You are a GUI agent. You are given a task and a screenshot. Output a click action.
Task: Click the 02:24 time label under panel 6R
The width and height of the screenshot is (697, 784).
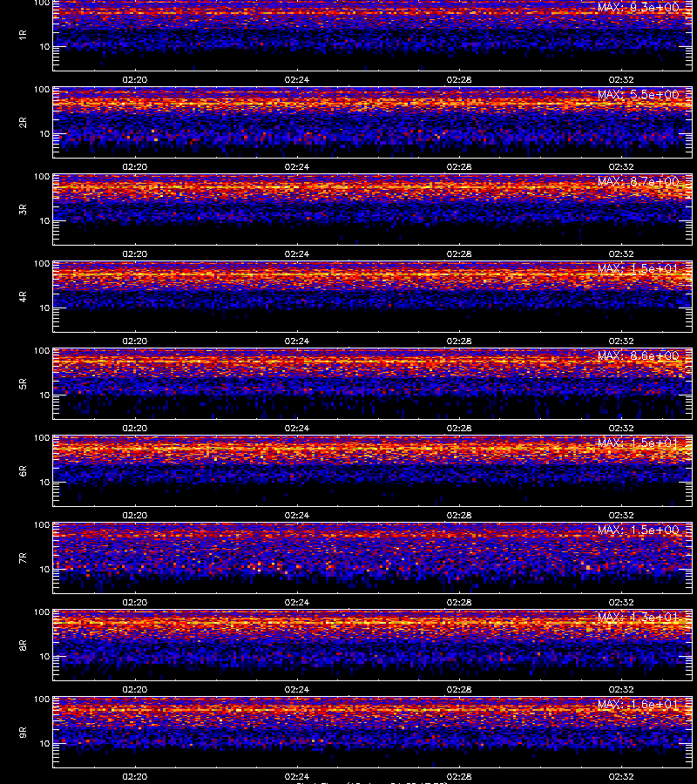click(x=297, y=515)
